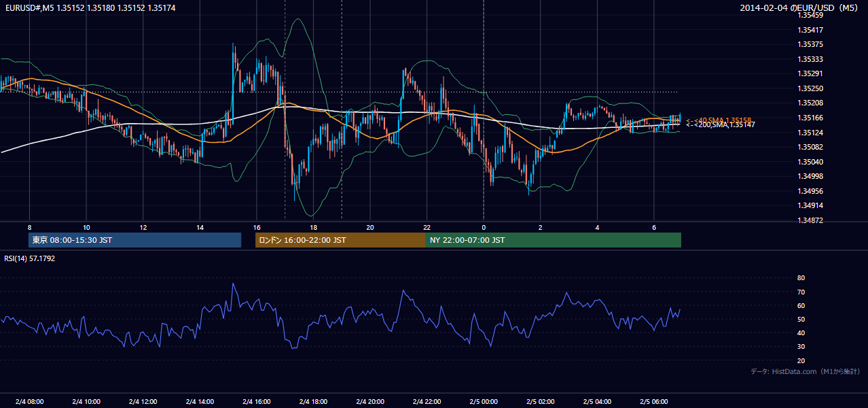Click RSI scale level 60
The height and width of the screenshot is (408, 868).
801,305
